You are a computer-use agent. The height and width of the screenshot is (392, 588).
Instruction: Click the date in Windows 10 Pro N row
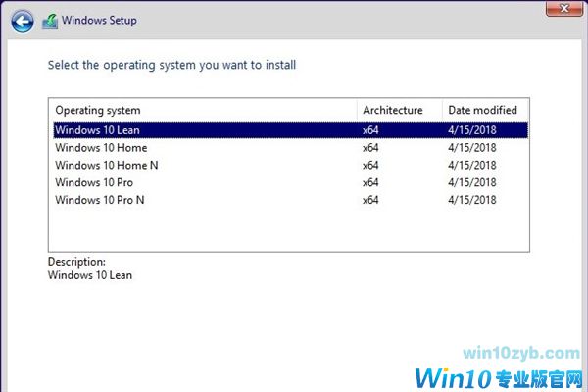(x=472, y=200)
